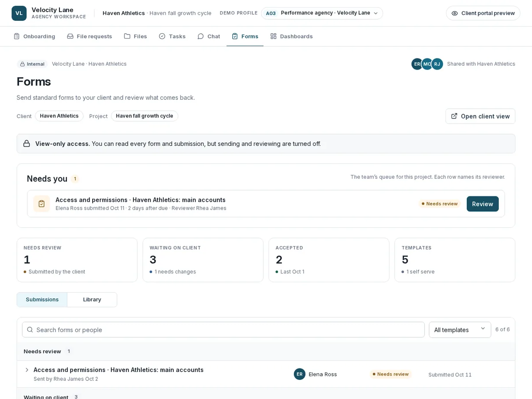The height and width of the screenshot is (399, 532).
Task: Select the Haven fall growth cycle project chip
Action: [145, 116]
